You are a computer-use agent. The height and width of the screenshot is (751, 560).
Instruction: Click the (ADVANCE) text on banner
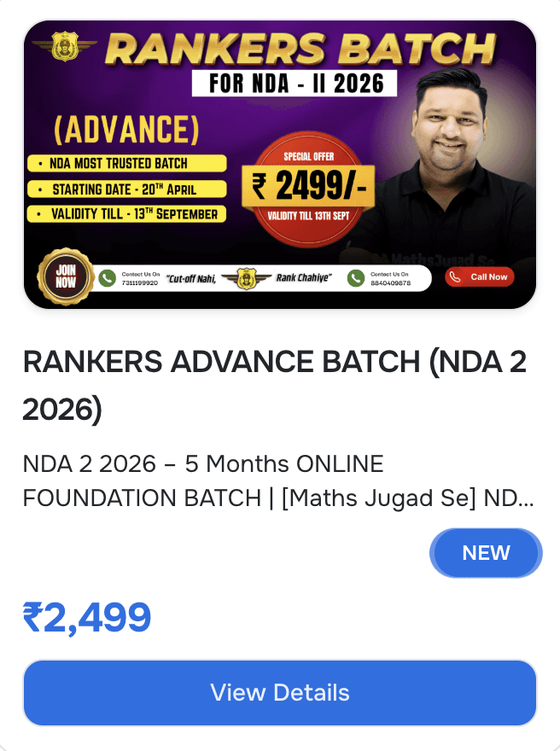[126, 130]
